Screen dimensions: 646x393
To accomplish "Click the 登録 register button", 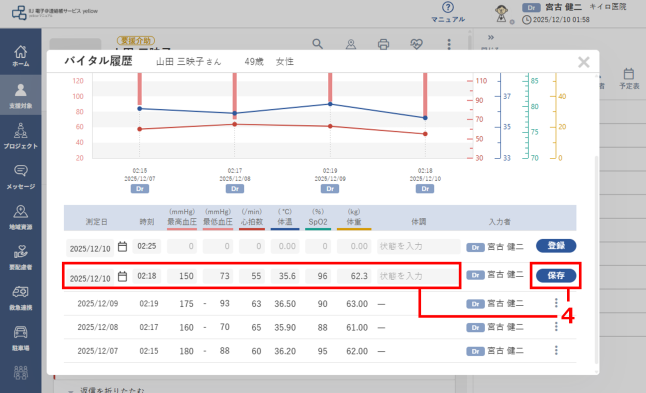I will pyautogui.click(x=556, y=246).
